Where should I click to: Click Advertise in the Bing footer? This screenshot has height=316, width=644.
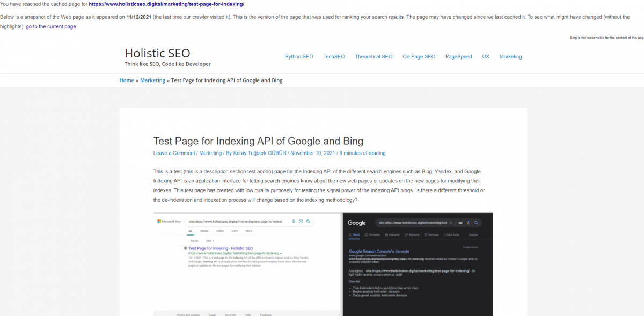point(230,314)
